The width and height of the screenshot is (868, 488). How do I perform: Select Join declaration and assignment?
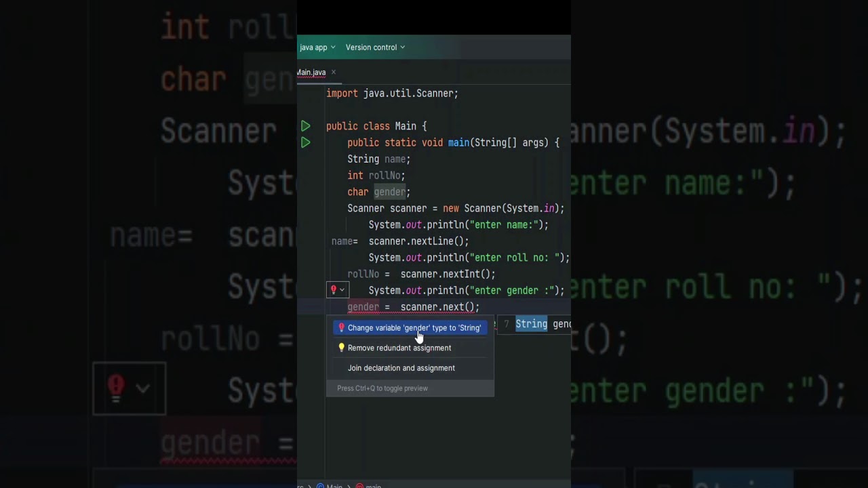[x=401, y=368]
